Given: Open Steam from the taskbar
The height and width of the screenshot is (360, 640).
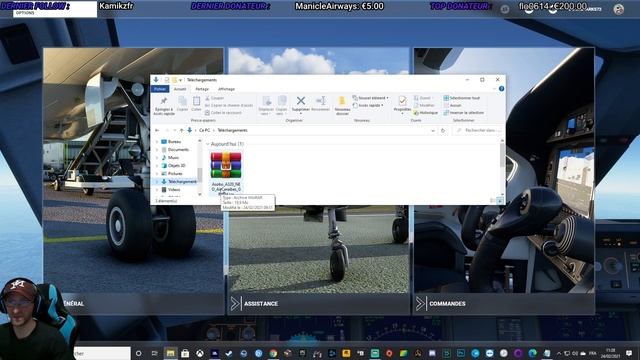Looking at the screenshot, I should (x=229, y=353).
